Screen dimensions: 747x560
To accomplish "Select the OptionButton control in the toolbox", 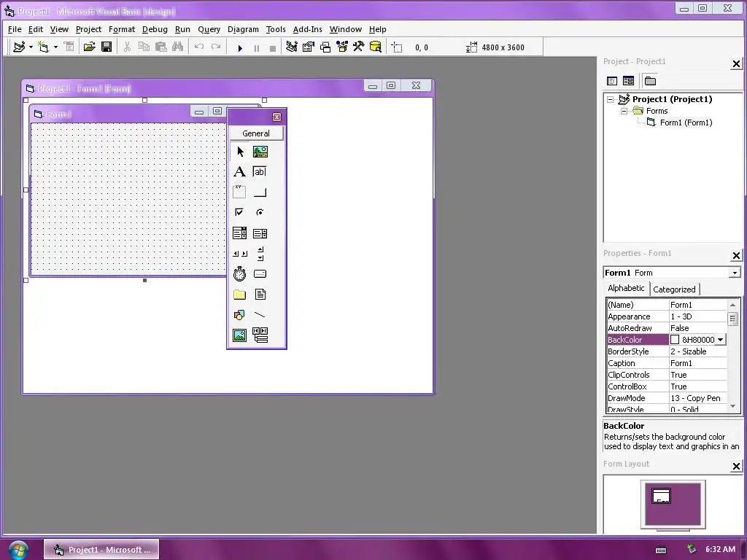I will pos(260,212).
